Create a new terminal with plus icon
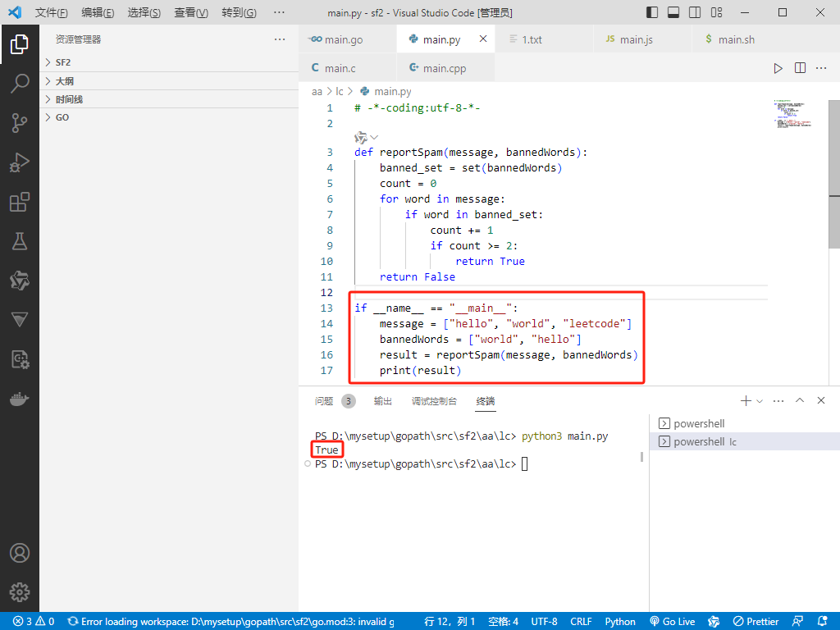 [745, 400]
